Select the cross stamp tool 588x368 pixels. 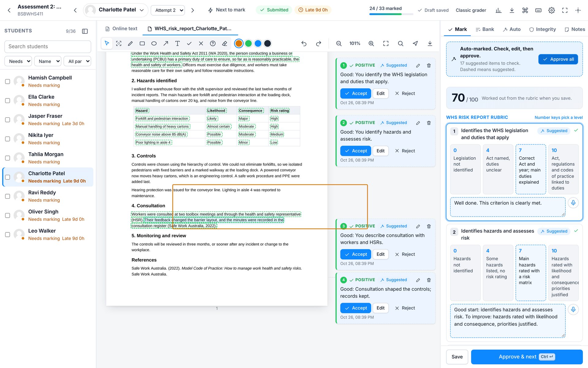201,44
